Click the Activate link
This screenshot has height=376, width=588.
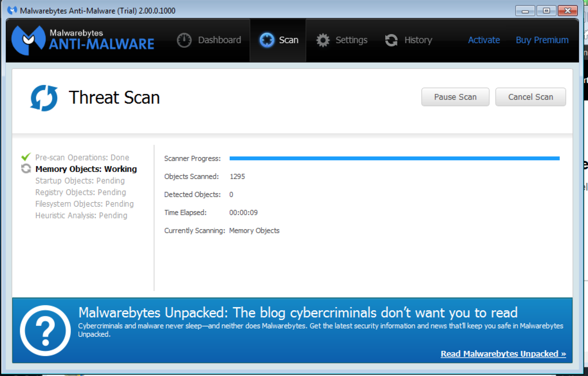(x=484, y=40)
